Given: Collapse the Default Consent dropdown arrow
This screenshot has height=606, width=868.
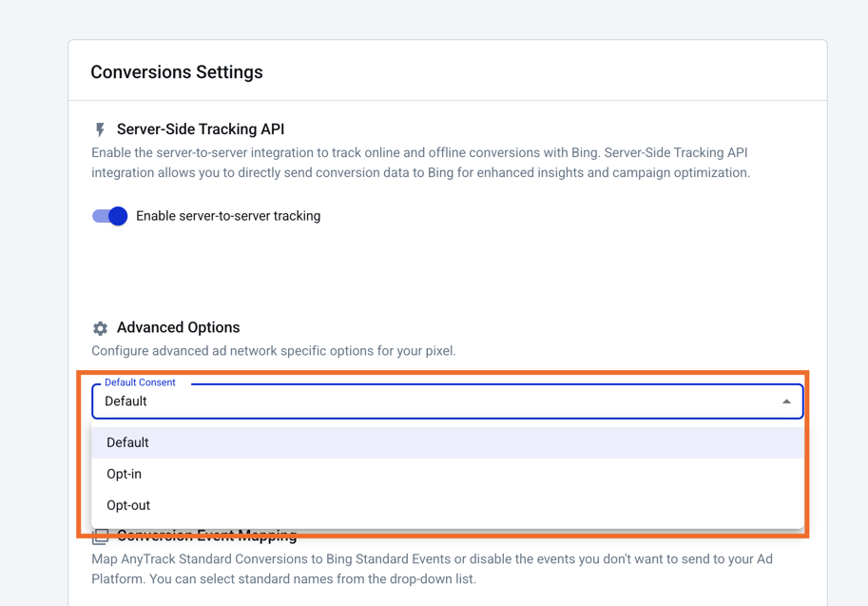Looking at the screenshot, I should coord(786,401).
